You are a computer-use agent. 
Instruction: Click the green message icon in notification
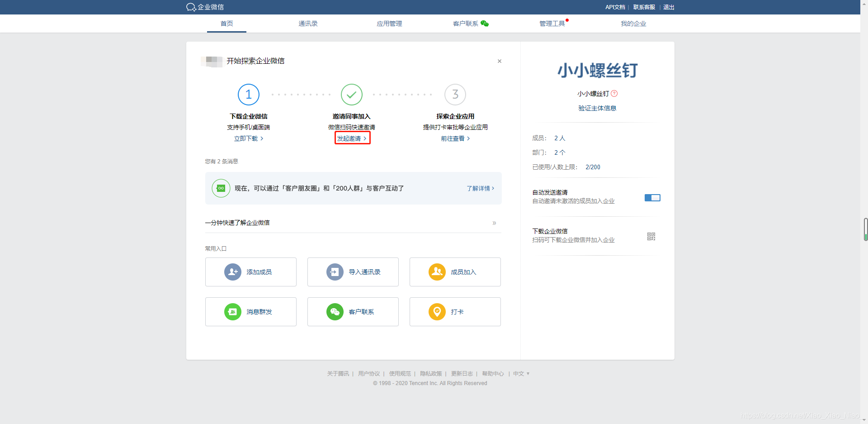click(221, 188)
